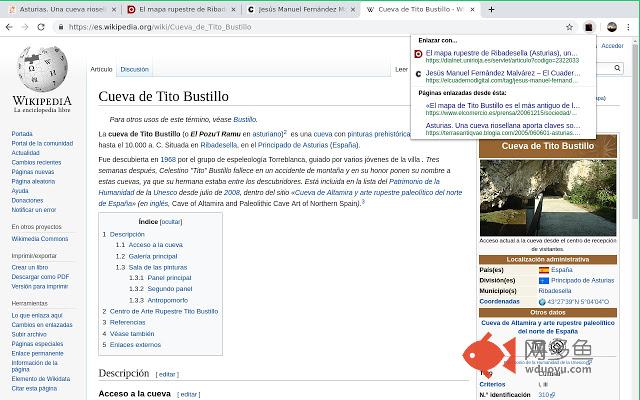The height and width of the screenshot is (400, 640).
Task: Open a new browser tab
Action: pyautogui.click(x=491, y=9)
